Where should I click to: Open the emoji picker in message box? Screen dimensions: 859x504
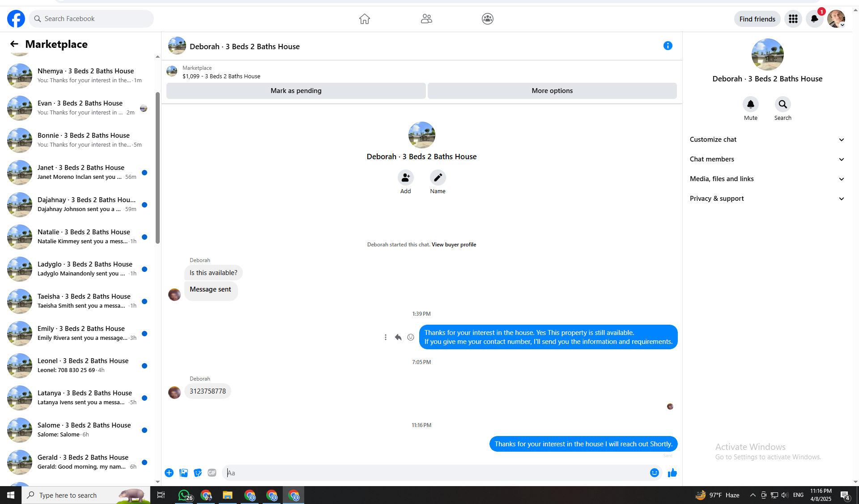pyautogui.click(x=654, y=473)
